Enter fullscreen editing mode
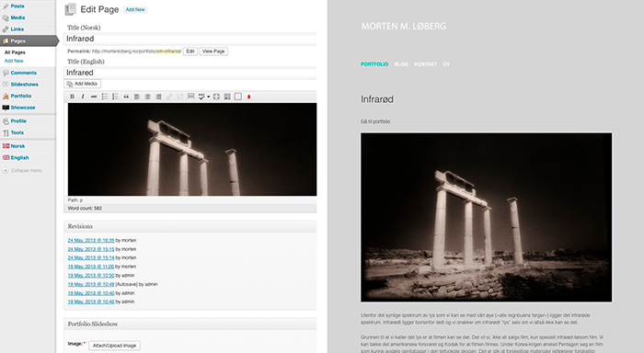Image resolution: width=644 pixels, height=353 pixels. [x=216, y=97]
